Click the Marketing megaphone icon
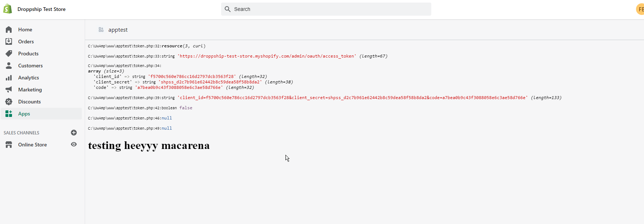This screenshot has height=224, width=644. click(x=9, y=90)
